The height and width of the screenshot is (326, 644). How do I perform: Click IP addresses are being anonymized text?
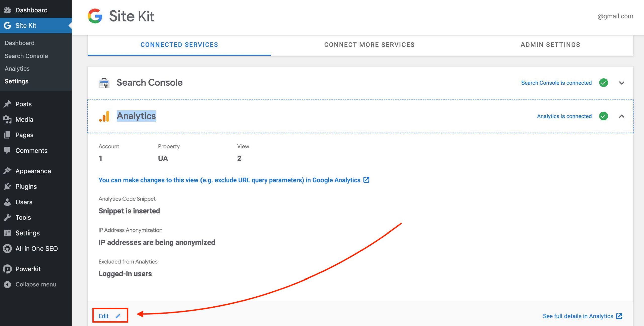click(157, 242)
